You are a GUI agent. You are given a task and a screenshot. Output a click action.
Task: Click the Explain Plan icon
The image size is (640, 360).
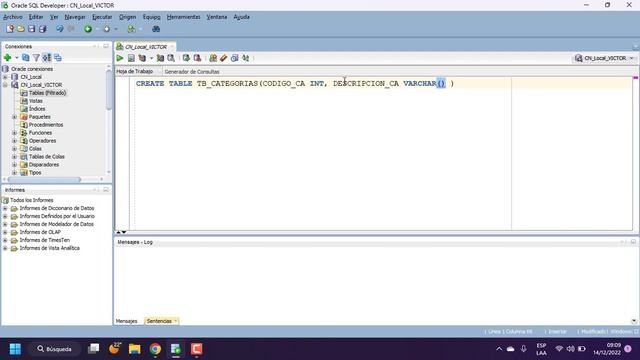142,58
